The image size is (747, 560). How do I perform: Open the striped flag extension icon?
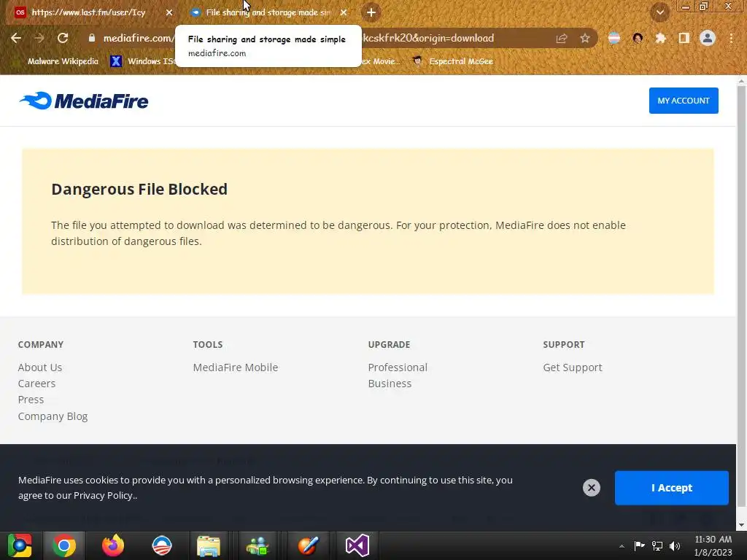614,38
